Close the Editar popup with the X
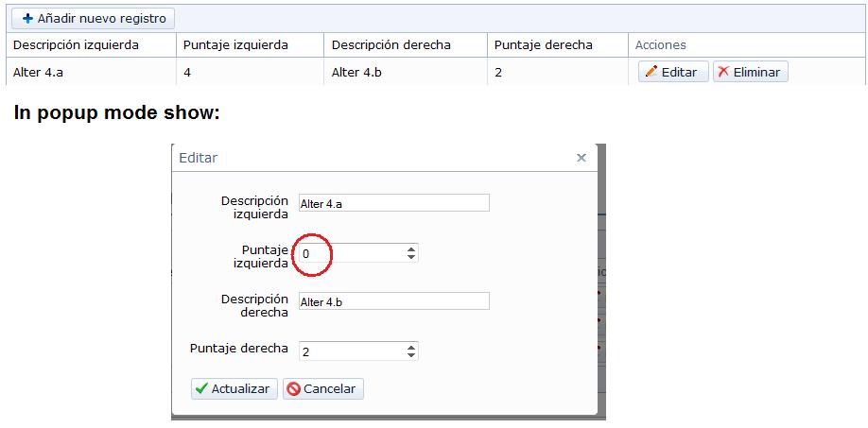Screen dimensions: 868x428 point(582,158)
